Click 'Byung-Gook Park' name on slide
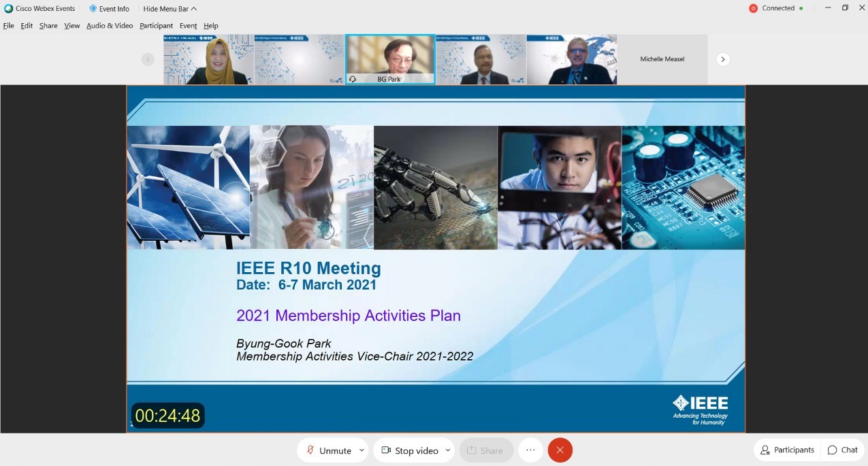The width and height of the screenshot is (868, 466). click(284, 344)
